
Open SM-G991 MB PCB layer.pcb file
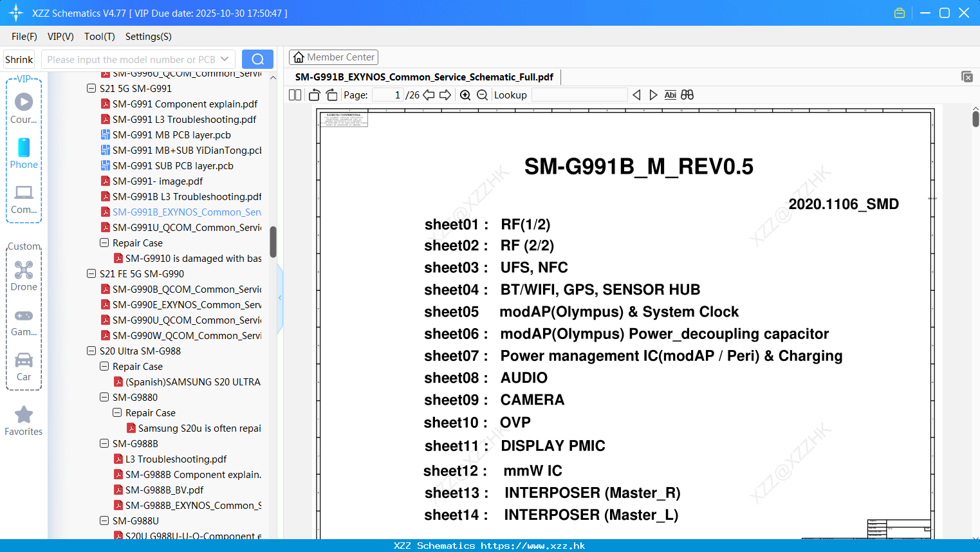point(165,134)
